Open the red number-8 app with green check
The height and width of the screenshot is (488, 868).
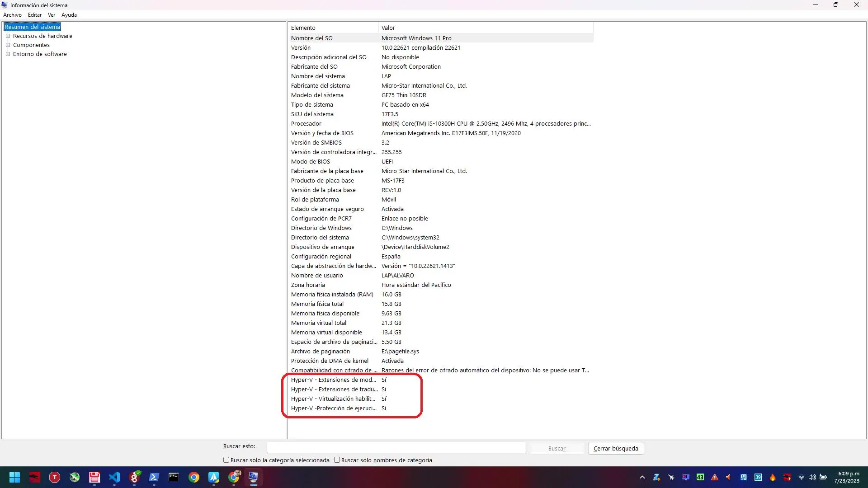[x=134, y=477]
